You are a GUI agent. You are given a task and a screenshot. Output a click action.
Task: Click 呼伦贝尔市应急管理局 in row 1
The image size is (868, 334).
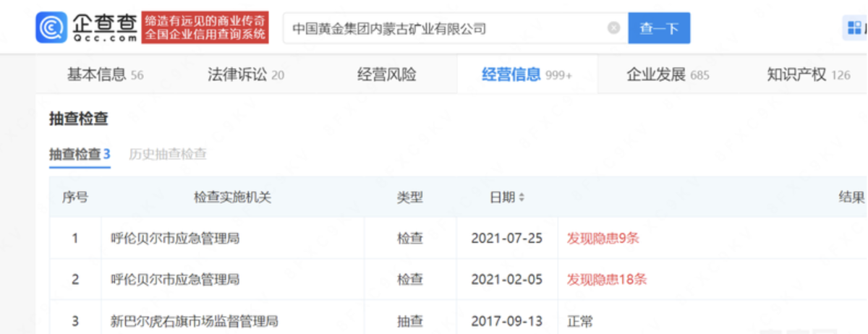[174, 238]
